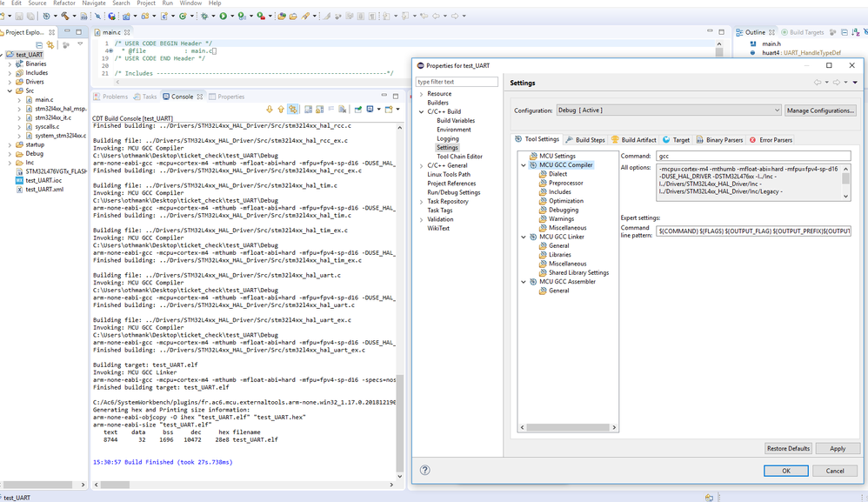Image resolution: width=868 pixels, height=502 pixels.
Task: Click the New C source file icon
Action: [164, 16]
